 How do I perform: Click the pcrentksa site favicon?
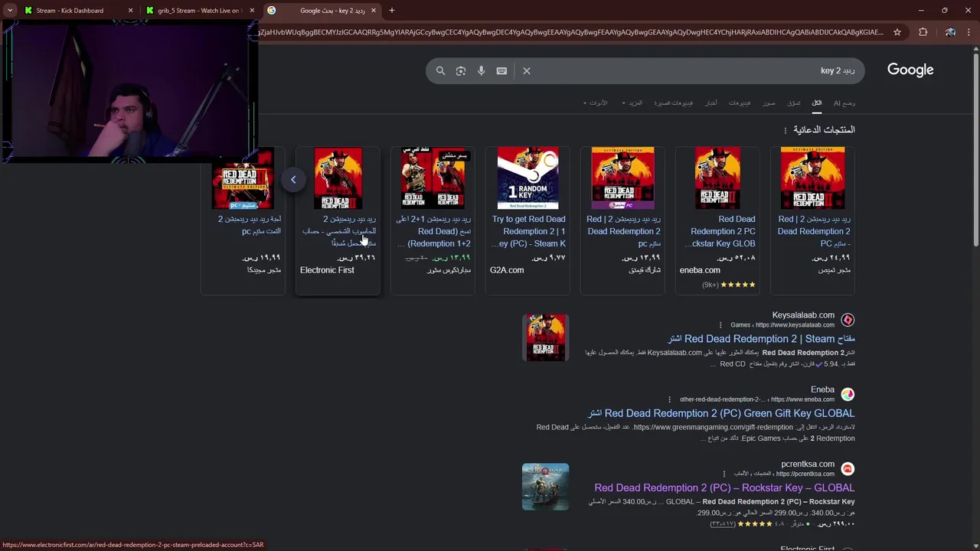[x=848, y=468]
